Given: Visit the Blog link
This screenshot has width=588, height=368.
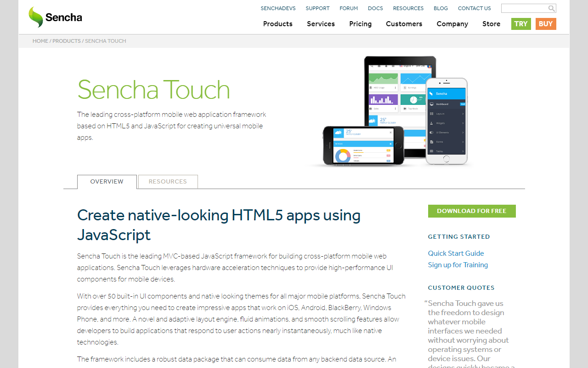Looking at the screenshot, I should tap(441, 8).
